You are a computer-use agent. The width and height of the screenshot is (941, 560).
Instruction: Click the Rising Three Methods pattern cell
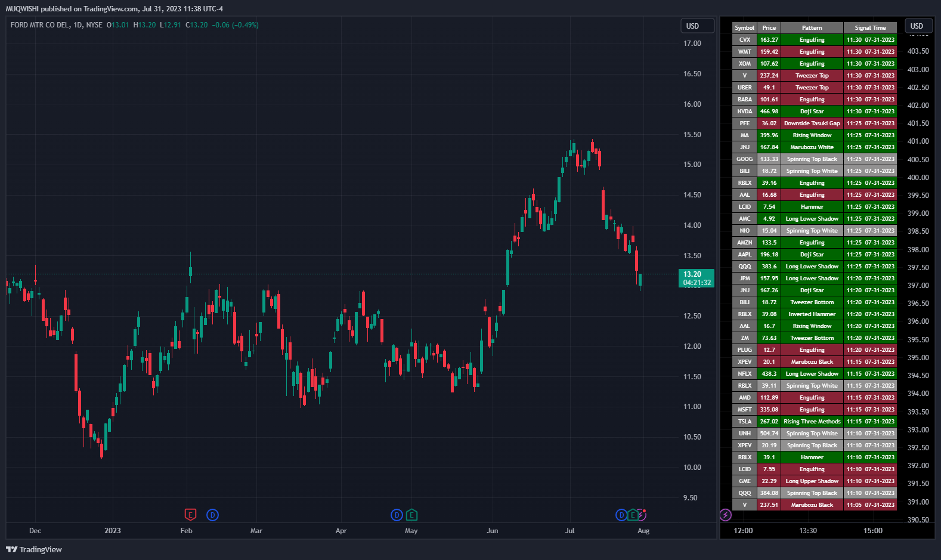[x=812, y=422]
